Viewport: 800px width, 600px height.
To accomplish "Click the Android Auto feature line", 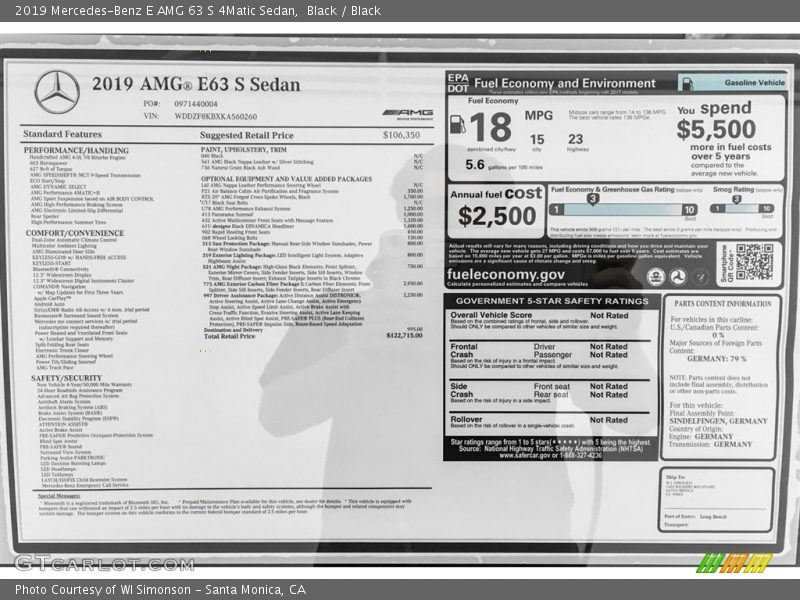I will click(x=49, y=304).
